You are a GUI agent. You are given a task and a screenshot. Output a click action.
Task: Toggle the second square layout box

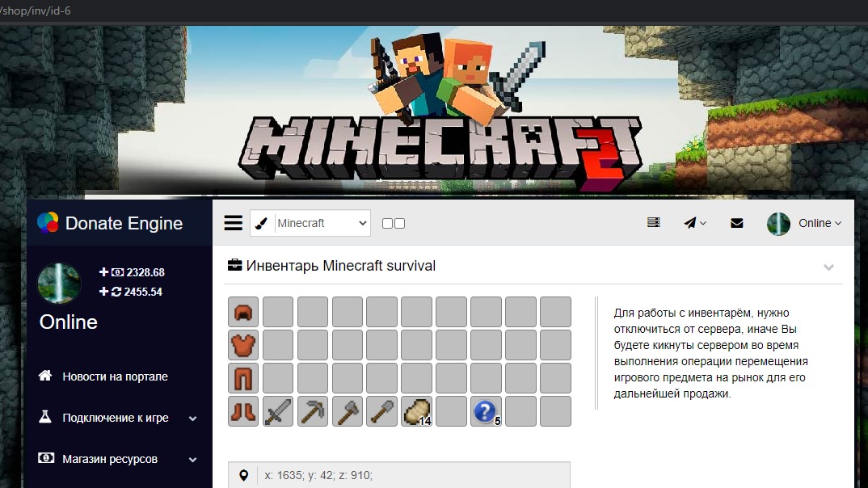(x=399, y=224)
